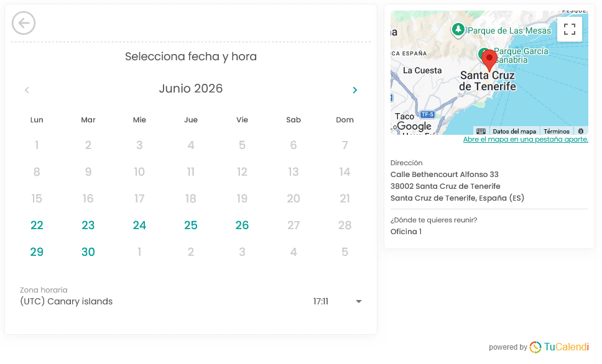Click disabled date 15 in June

(37, 198)
